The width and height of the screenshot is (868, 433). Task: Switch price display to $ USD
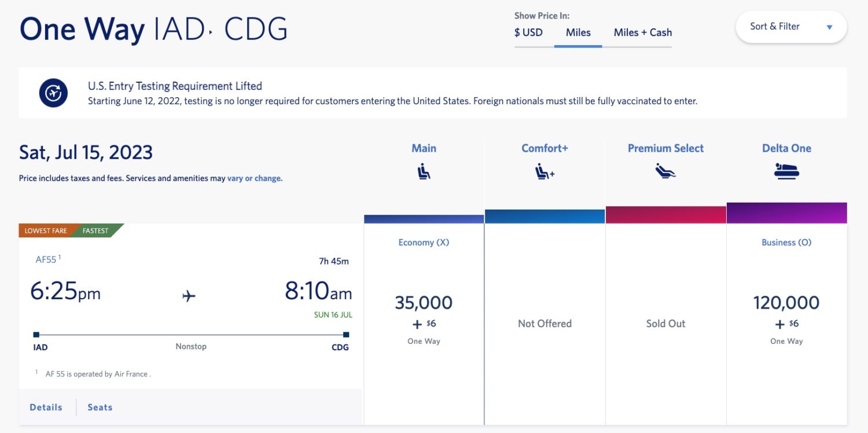528,32
